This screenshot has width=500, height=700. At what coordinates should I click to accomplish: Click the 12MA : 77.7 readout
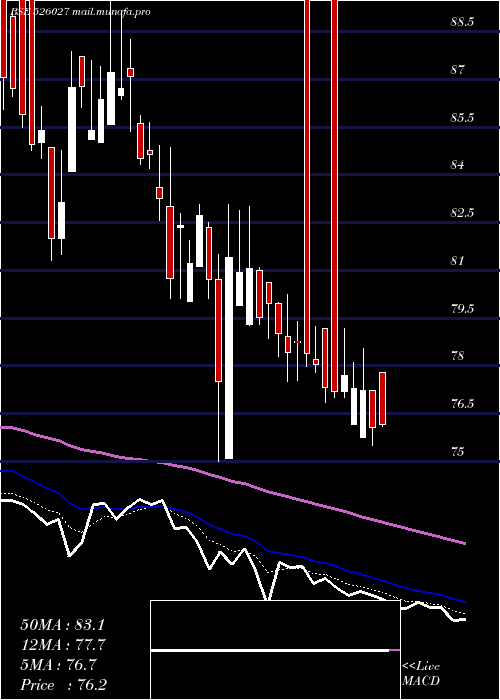coord(62,645)
